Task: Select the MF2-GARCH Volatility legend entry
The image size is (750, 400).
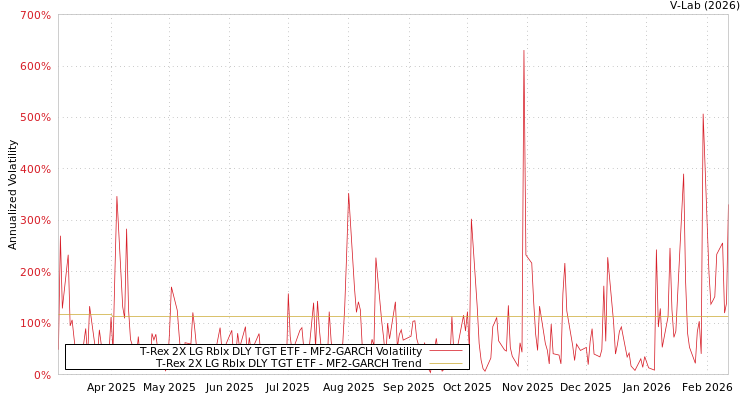Action: (281, 351)
